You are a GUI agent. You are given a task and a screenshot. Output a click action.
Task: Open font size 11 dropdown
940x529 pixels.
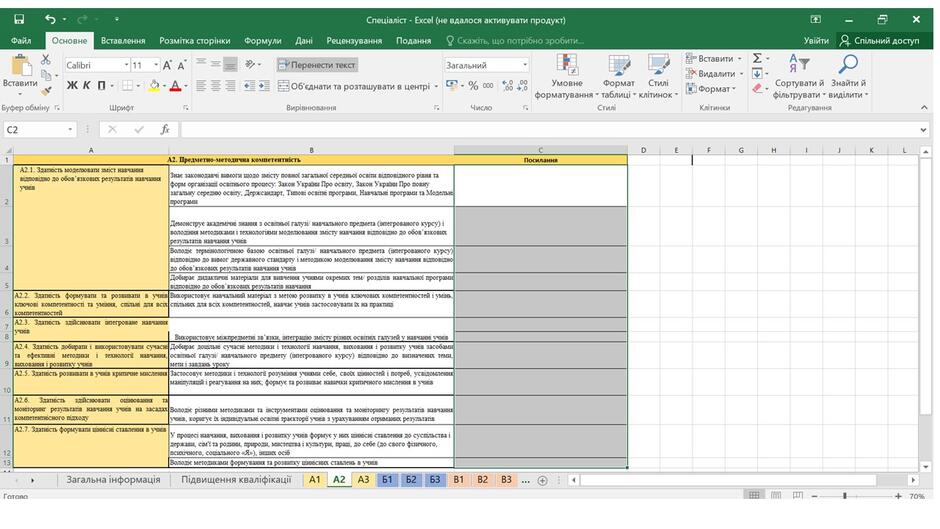tap(156, 65)
